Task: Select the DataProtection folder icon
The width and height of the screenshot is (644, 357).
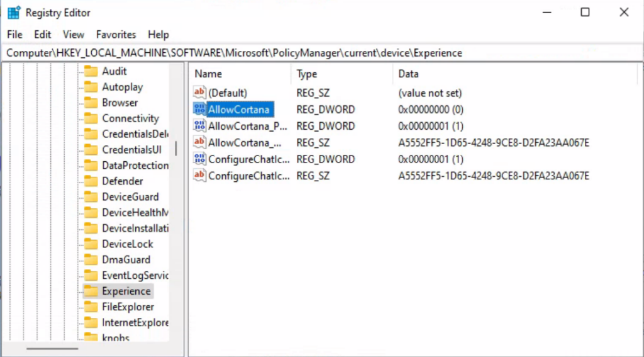Action: coord(91,166)
